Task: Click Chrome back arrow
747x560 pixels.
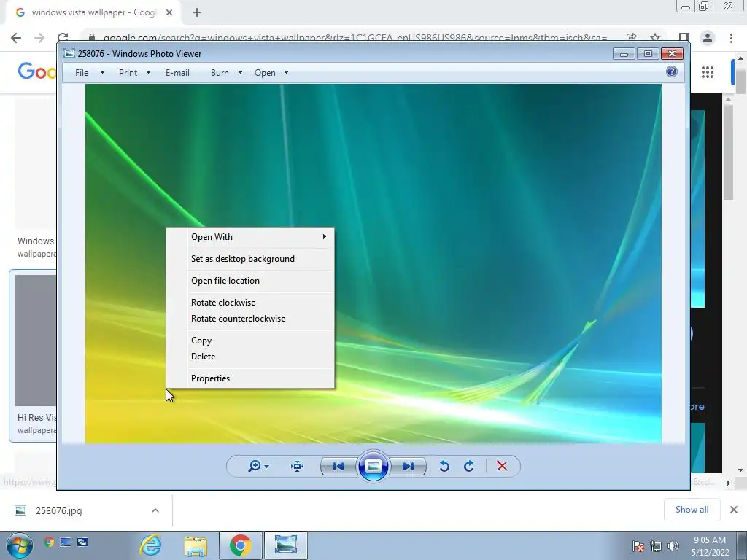Action: 16,38
